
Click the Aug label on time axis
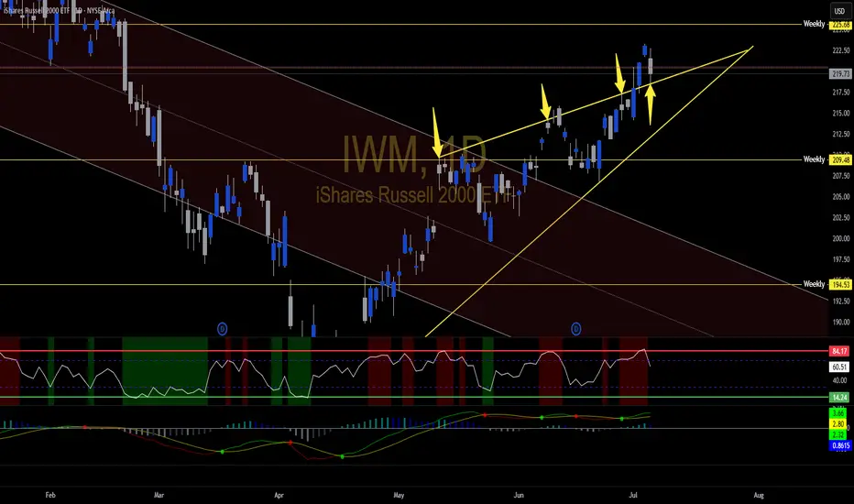759,495
